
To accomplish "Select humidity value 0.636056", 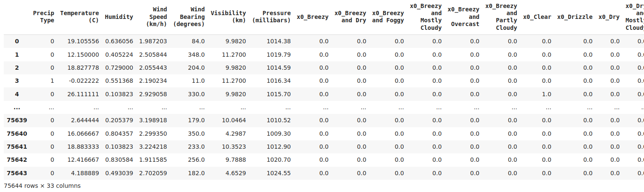I will click(119, 41).
